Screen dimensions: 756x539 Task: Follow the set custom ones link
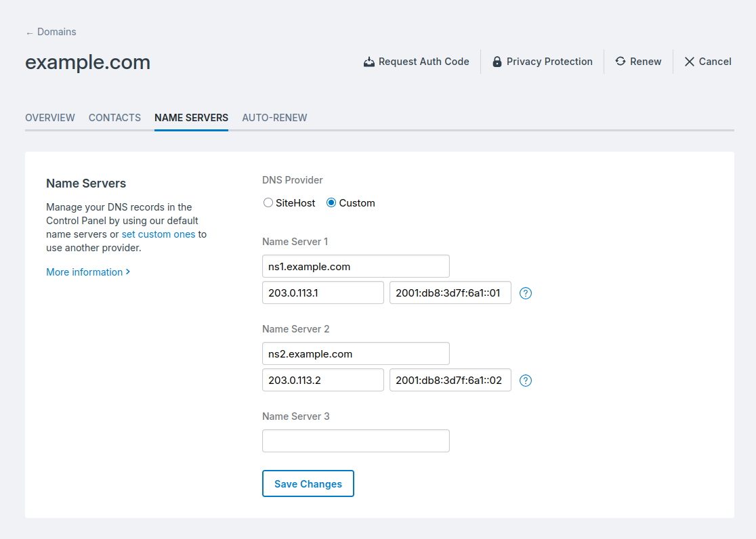(x=159, y=234)
